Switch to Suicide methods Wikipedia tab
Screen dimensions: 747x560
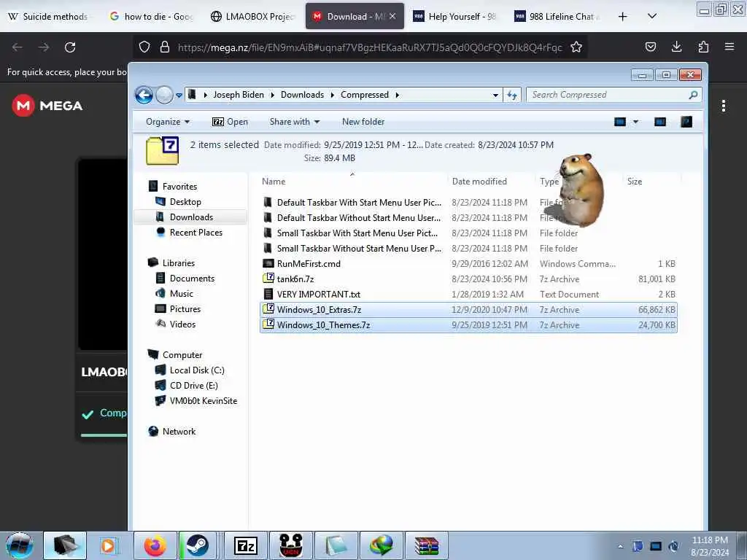coord(49,17)
